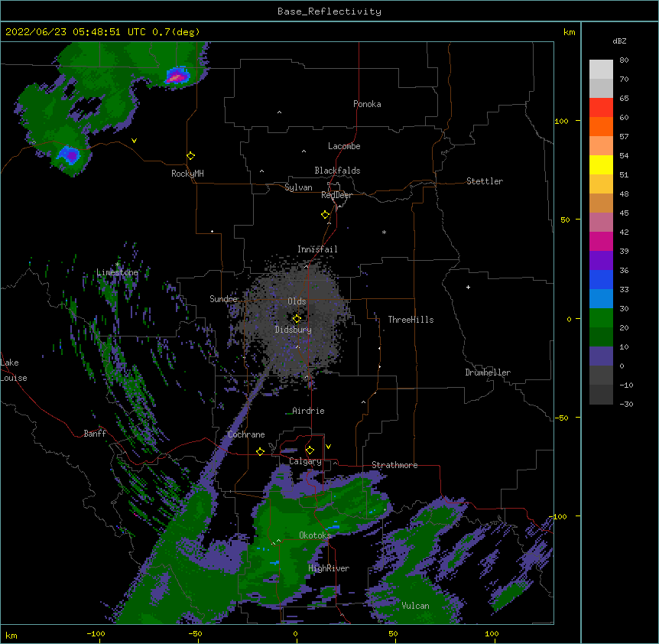Click the Okotoks label

click(315, 535)
